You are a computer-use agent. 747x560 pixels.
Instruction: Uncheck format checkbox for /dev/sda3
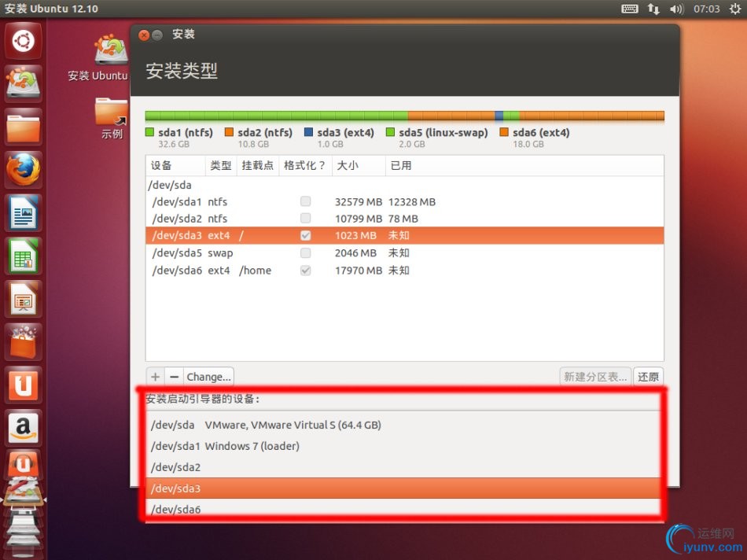coord(305,235)
